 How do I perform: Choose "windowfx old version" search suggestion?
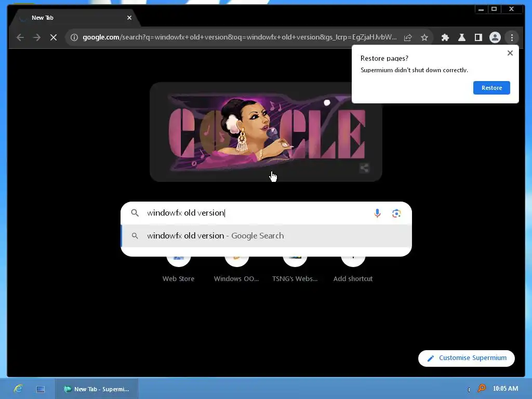point(267,236)
